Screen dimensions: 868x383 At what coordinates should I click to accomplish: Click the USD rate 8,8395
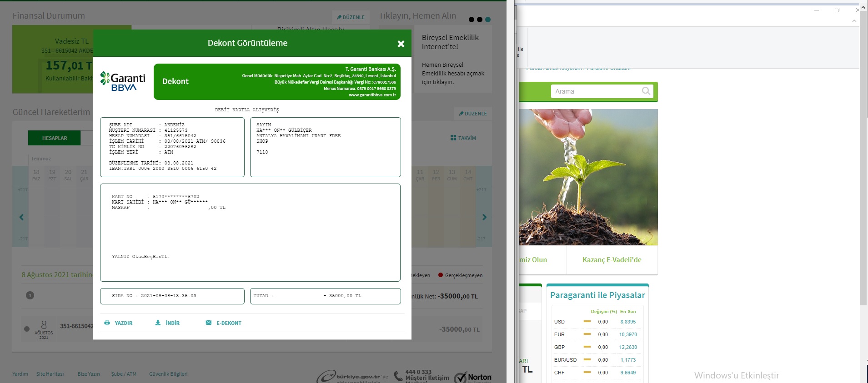coord(628,322)
